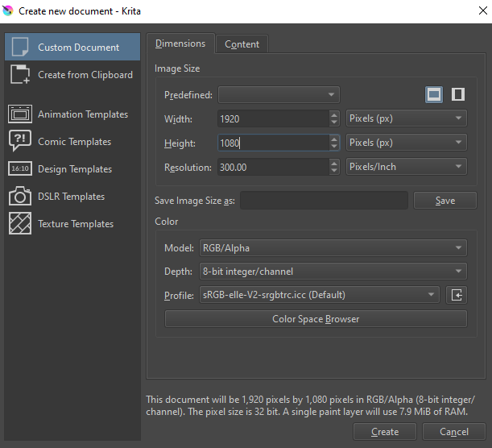The image size is (492, 448).
Task: Select the Custom Document icon
Action: 21,47
